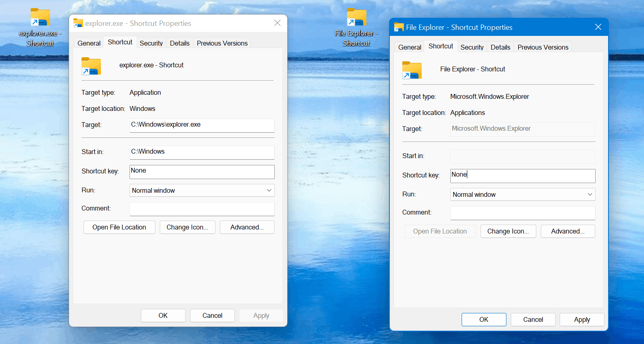Open Advanced options in File Explorer properties
Viewport: 644px width, 344px height.
point(568,231)
